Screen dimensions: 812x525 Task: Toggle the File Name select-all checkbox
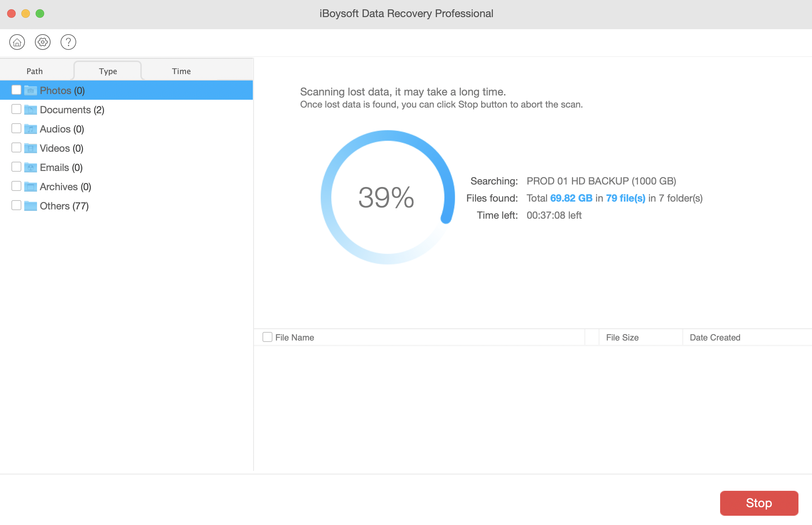pos(267,337)
